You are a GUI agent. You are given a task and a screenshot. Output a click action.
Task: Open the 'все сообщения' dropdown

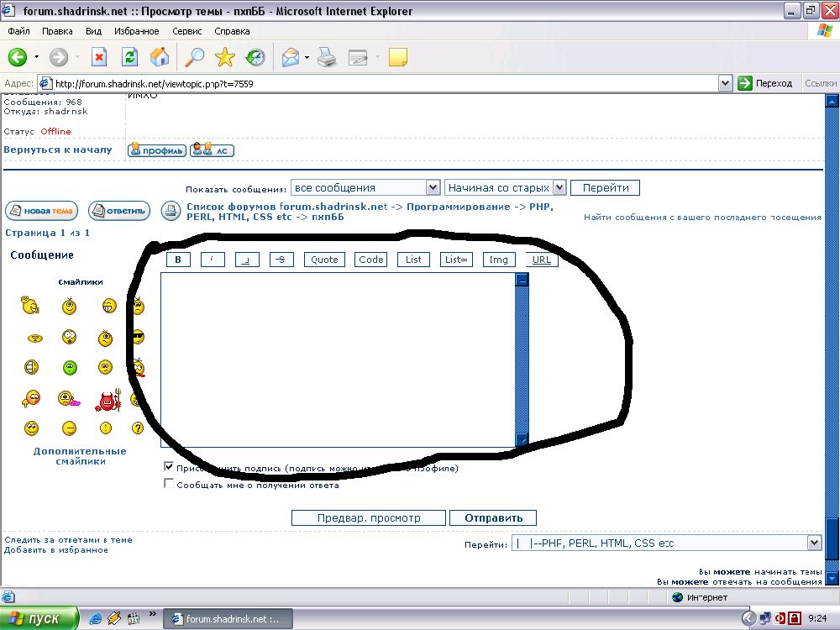click(x=365, y=187)
